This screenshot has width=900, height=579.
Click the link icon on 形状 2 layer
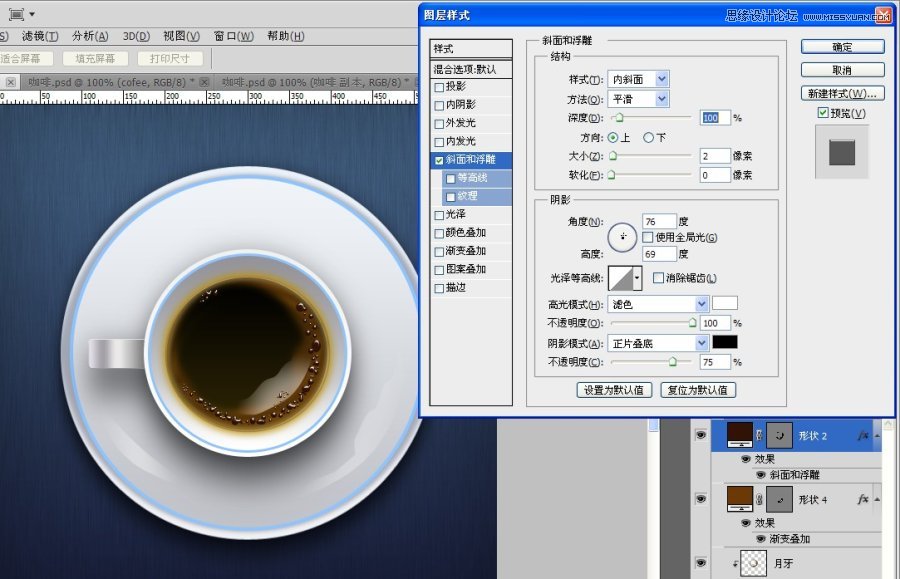click(760, 436)
